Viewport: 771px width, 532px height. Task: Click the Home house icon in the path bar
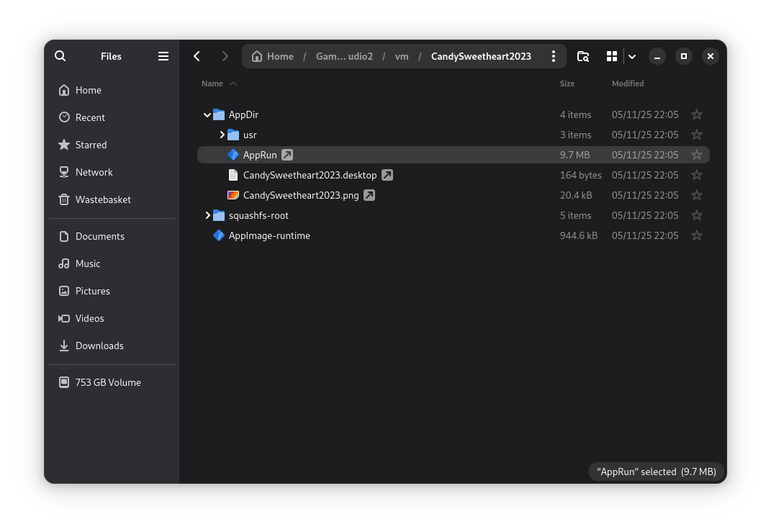[258, 55]
